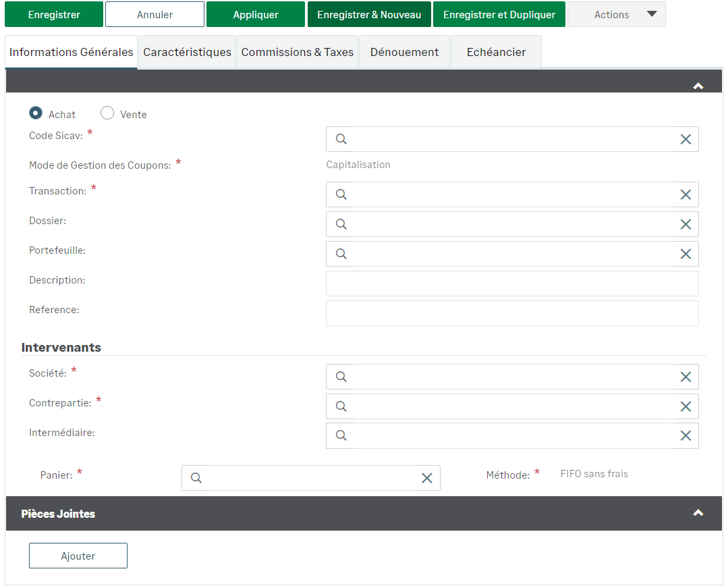The height and width of the screenshot is (588, 724).
Task: Click the Transaction field search icon
Action: pyautogui.click(x=341, y=194)
